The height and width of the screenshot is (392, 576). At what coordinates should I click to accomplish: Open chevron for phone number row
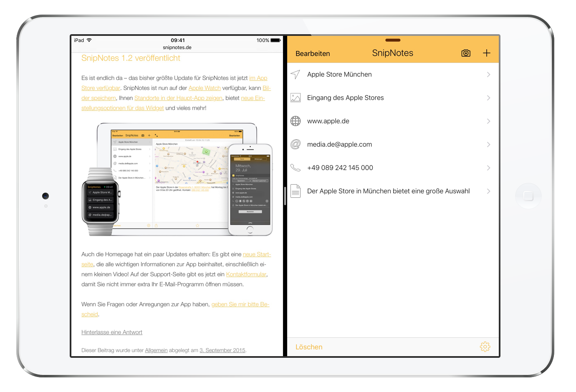488,168
